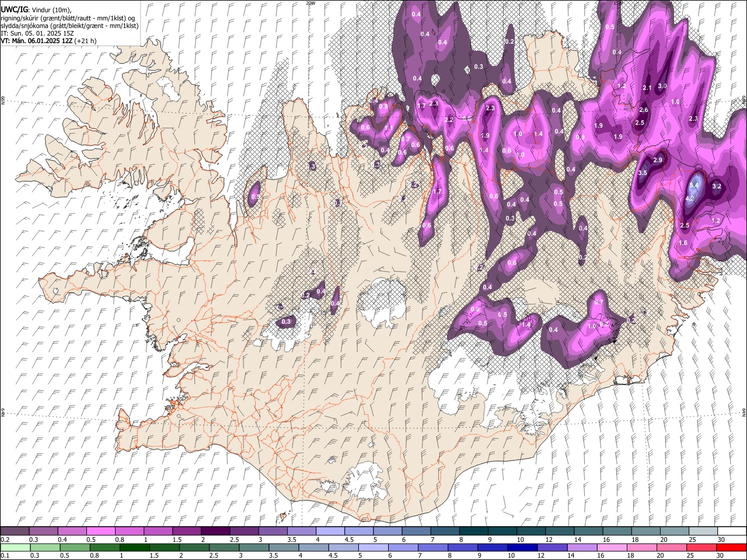Click the 1.6 precipitation value on the map
747x560 pixels.
[683, 243]
